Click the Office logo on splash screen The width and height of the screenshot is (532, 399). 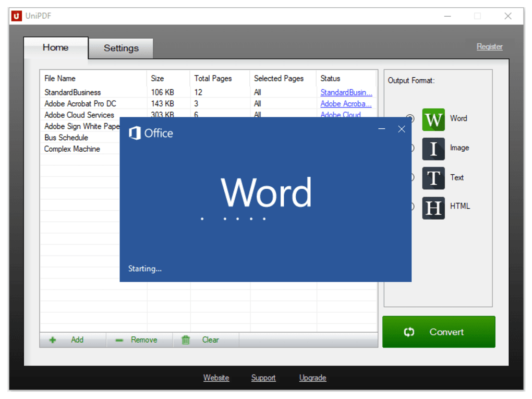pos(135,133)
